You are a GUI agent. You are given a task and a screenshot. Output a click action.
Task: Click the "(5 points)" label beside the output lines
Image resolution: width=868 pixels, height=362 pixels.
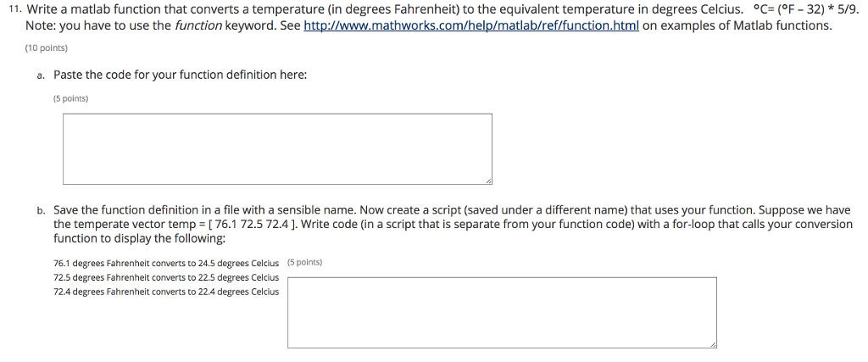pos(305,262)
